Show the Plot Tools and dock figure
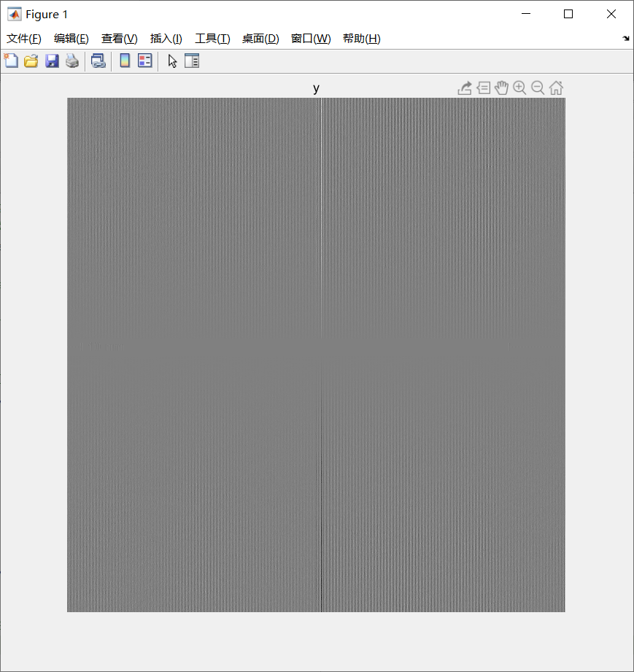The image size is (634, 672). click(x=191, y=61)
